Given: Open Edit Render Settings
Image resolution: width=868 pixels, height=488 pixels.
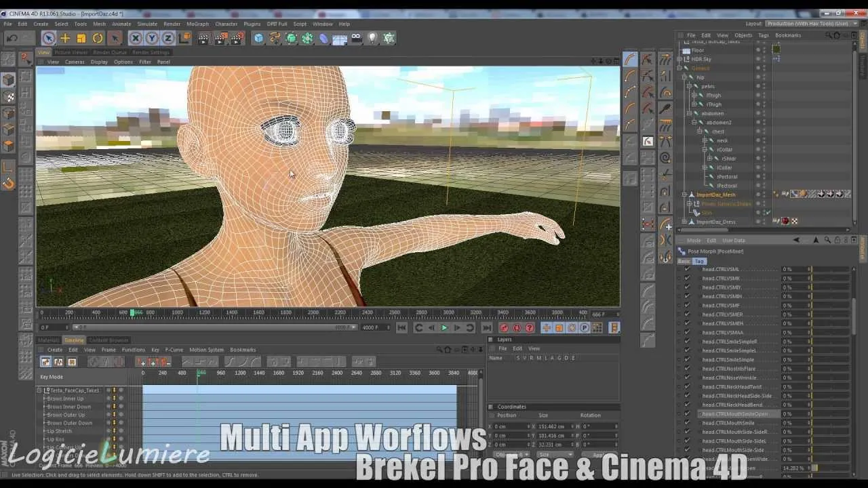Looking at the screenshot, I should click(236, 39).
